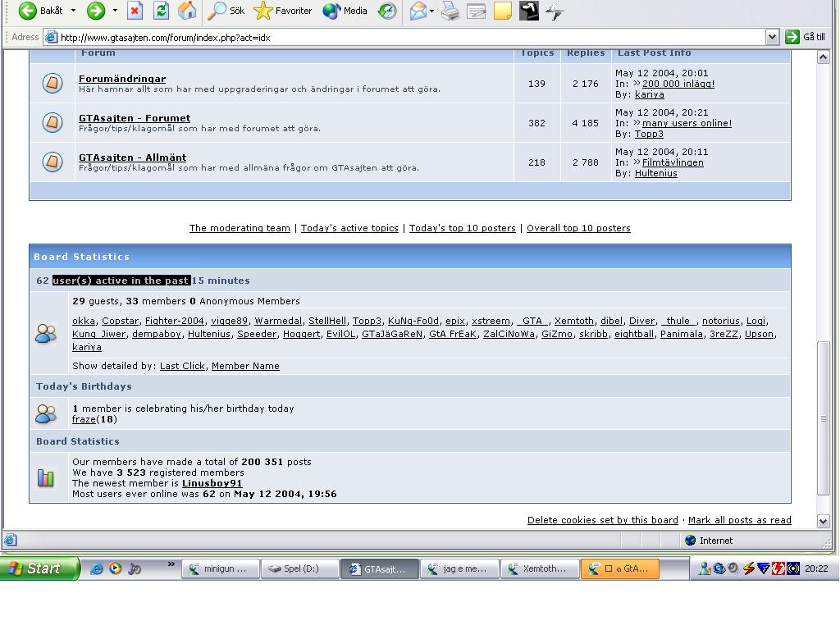Screen dimensions: 840x630
Task: Open the Home page icon
Action: (x=187, y=11)
